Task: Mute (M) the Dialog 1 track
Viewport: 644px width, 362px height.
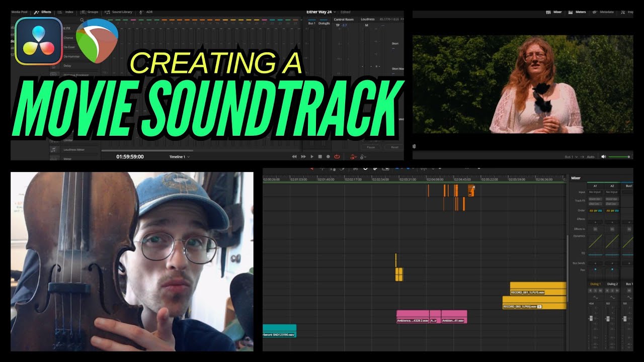Action: coord(599,291)
